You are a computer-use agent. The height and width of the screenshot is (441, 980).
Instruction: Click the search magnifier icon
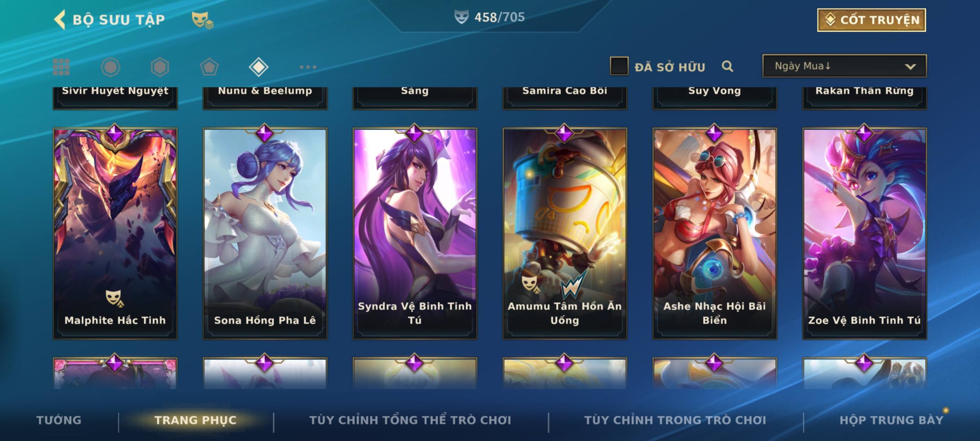pos(727,66)
